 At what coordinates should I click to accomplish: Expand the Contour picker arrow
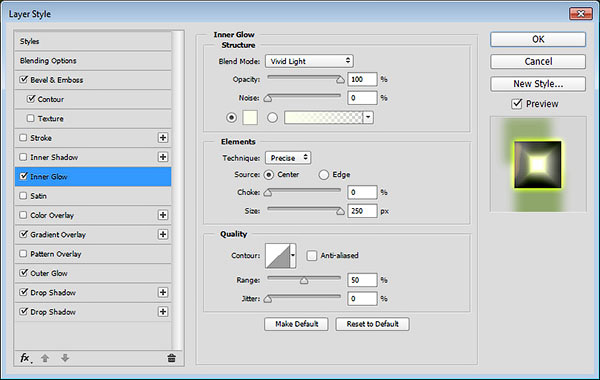tap(293, 255)
